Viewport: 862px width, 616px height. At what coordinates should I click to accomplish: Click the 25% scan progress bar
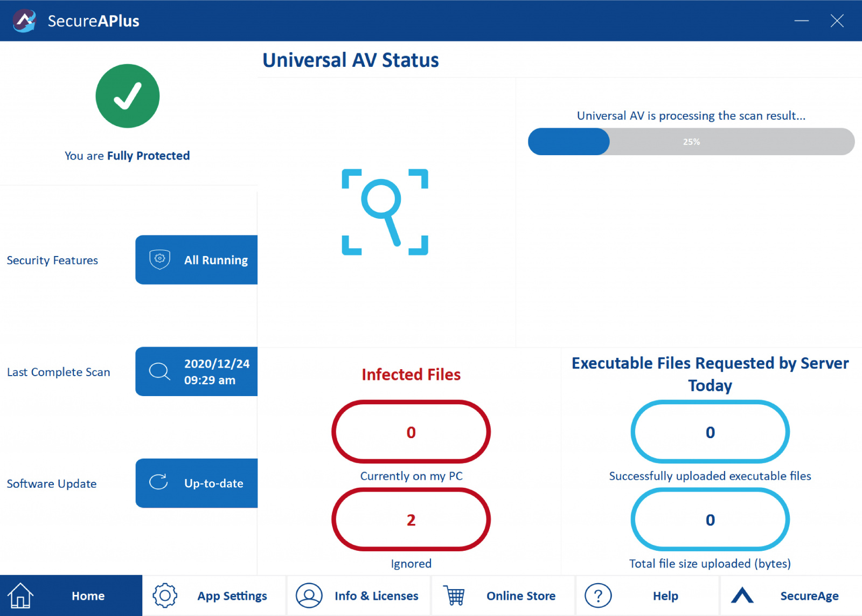691,142
